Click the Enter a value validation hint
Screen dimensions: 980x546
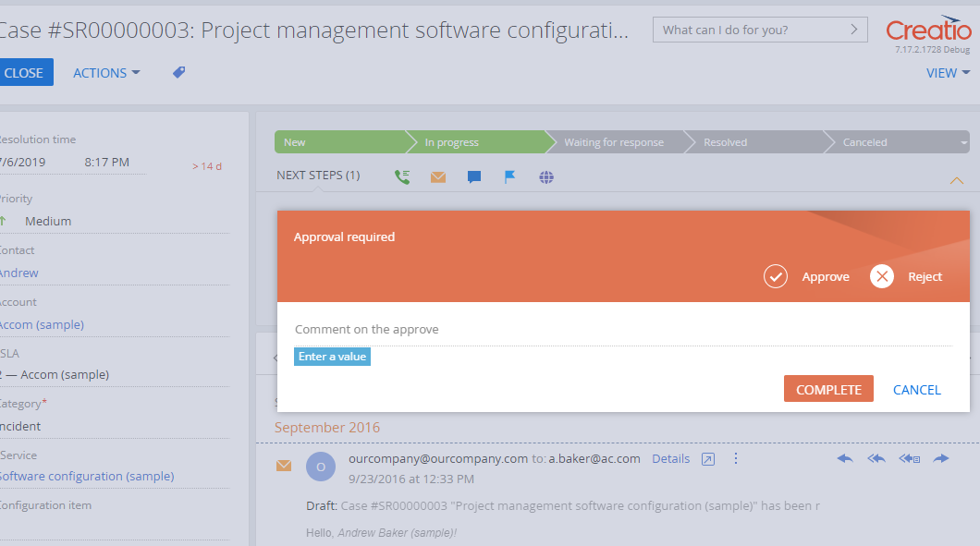332,357
